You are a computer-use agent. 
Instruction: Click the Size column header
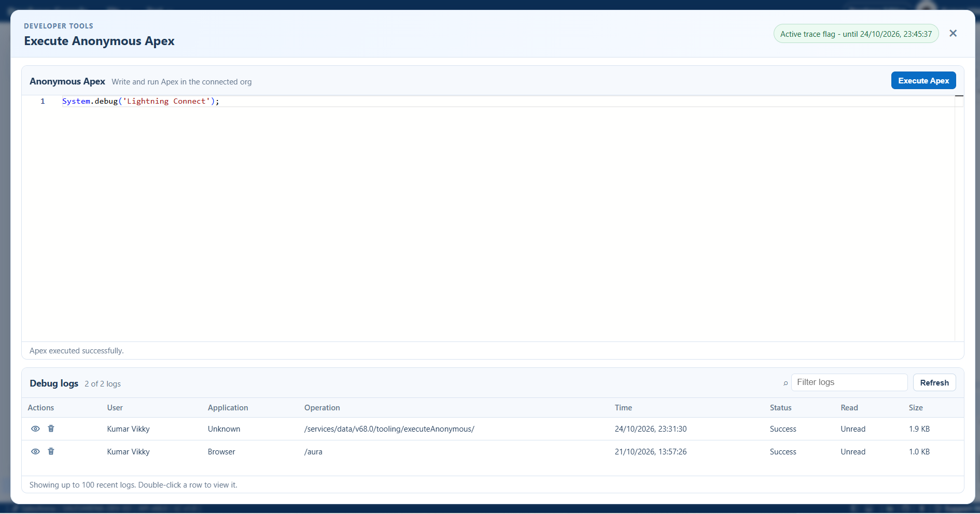pos(916,408)
